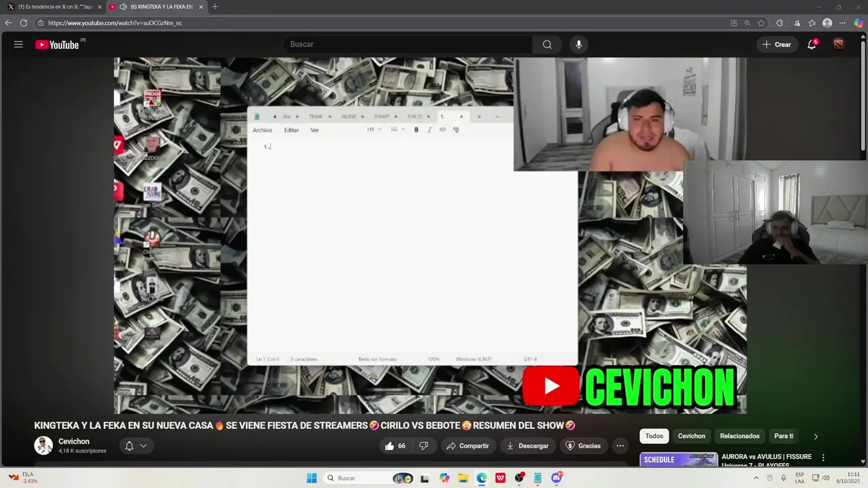
Task: Select the Todos filter chip
Action: [654, 436]
